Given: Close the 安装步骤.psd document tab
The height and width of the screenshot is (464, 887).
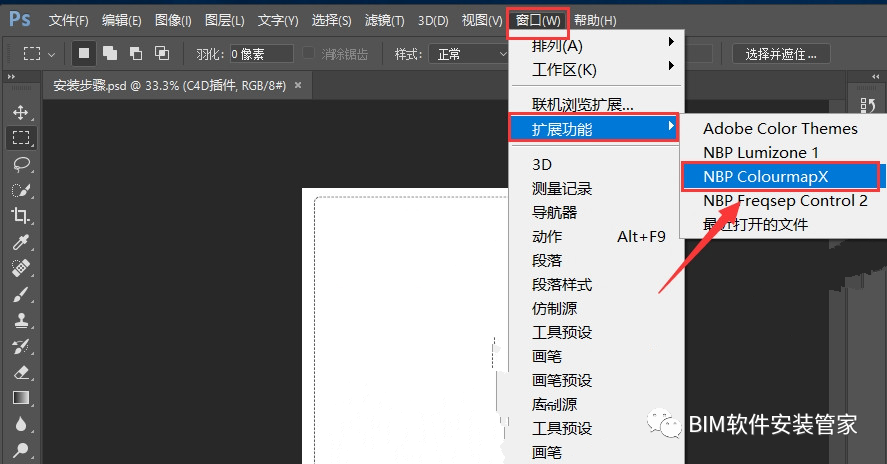Looking at the screenshot, I should tap(298, 85).
